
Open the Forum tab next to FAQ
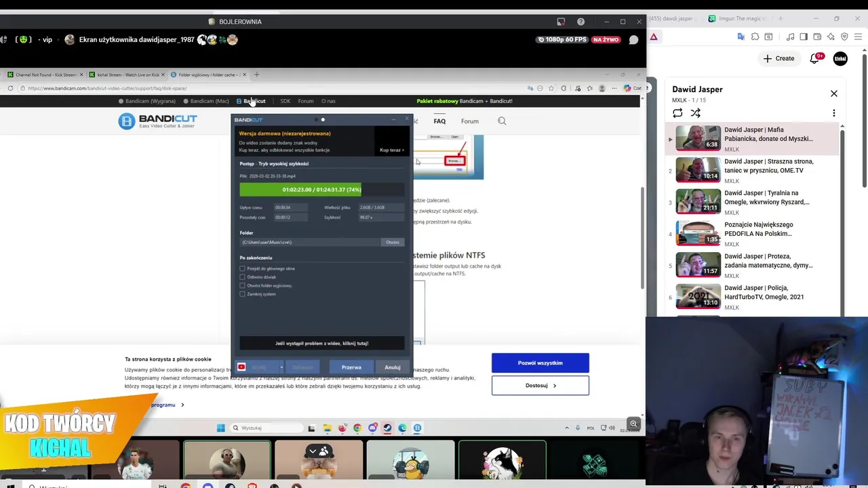(x=470, y=121)
